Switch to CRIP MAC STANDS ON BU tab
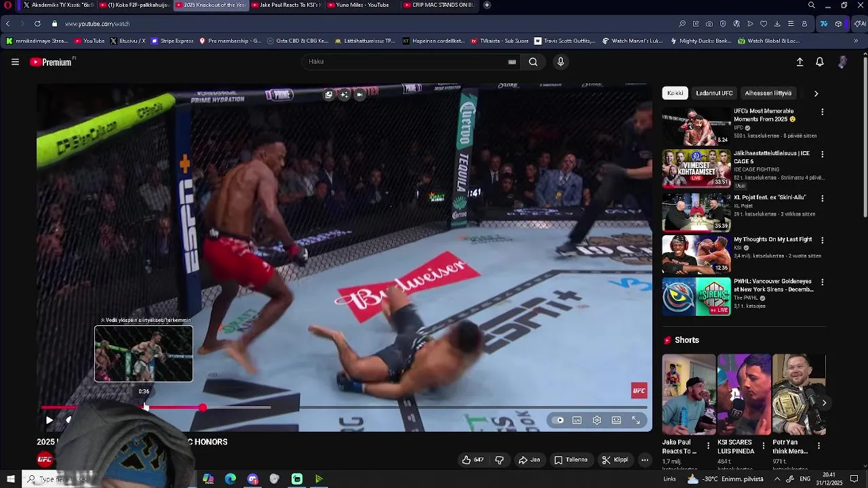This screenshot has height=488, width=868. pos(441,5)
